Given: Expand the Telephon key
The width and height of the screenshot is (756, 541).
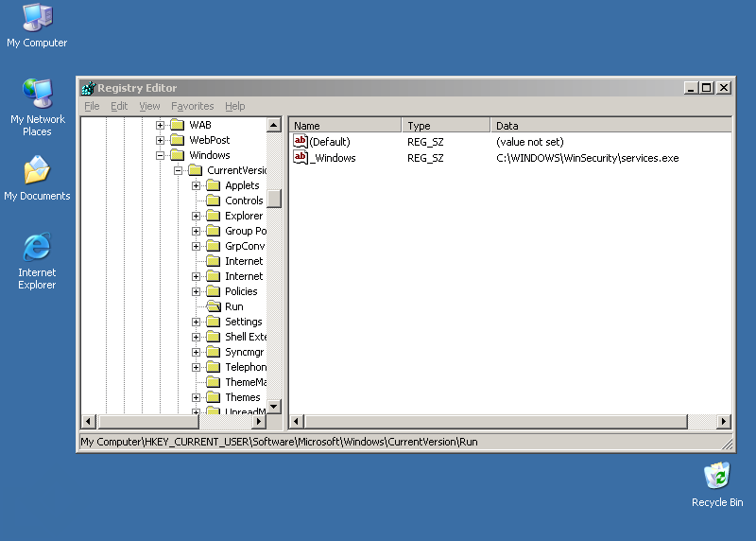Looking at the screenshot, I should [196, 367].
